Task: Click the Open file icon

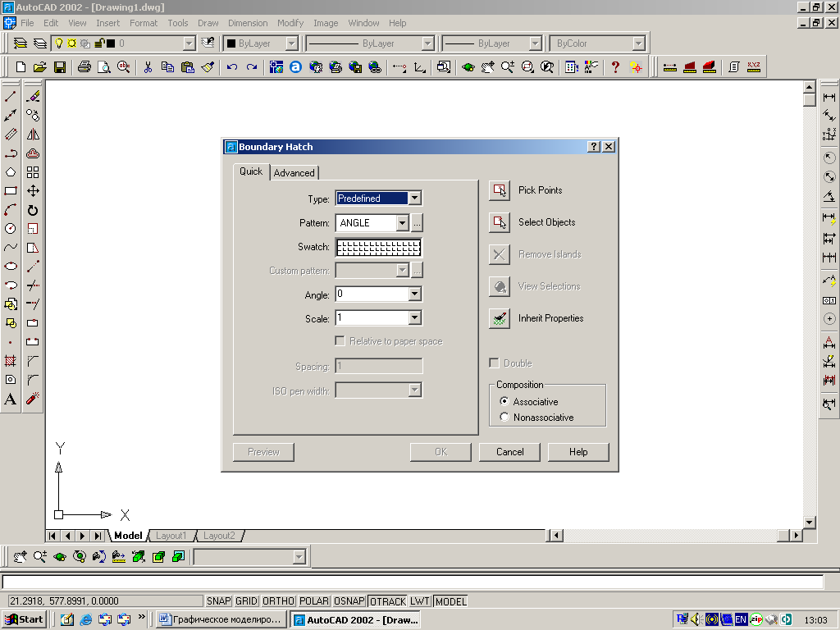Action: point(39,67)
